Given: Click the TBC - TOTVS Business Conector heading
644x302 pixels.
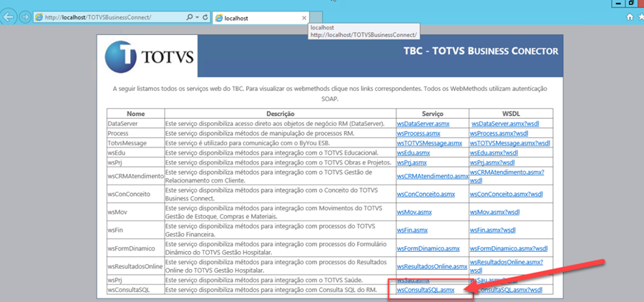Looking at the screenshot, I should click(x=481, y=52).
